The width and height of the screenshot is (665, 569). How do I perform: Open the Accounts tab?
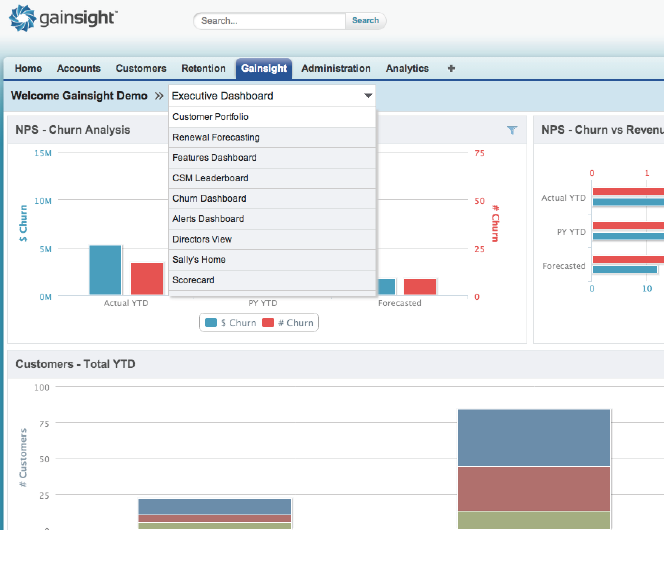(79, 68)
